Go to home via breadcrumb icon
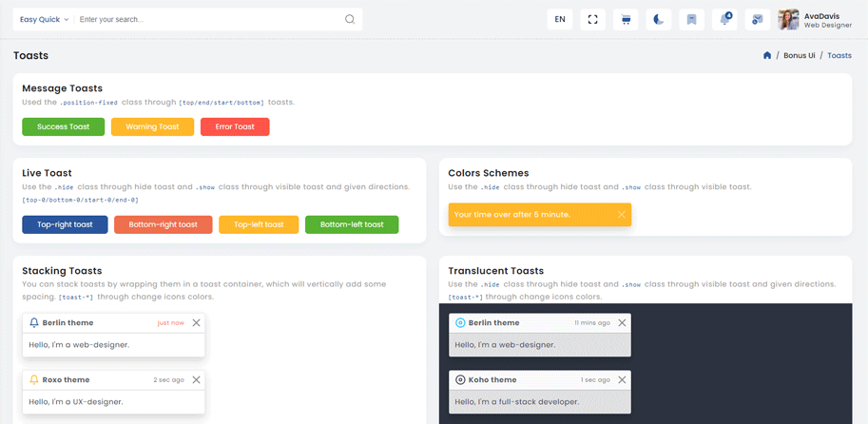This screenshot has width=868, height=424. click(767, 55)
